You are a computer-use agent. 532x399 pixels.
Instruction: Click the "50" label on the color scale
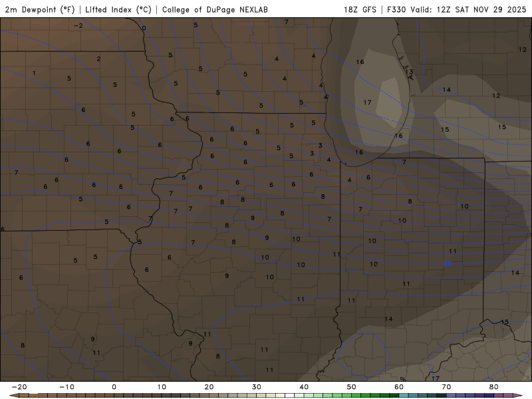click(x=352, y=387)
